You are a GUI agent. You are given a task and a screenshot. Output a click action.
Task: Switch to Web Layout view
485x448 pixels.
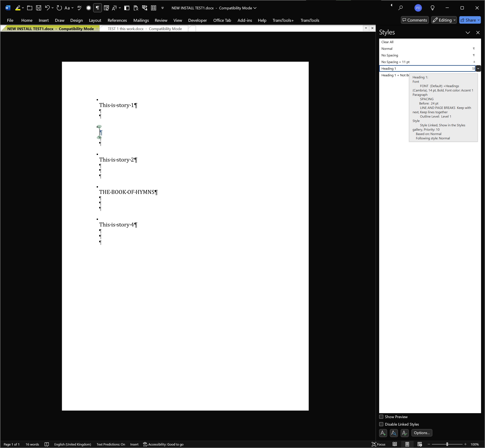click(x=419, y=444)
